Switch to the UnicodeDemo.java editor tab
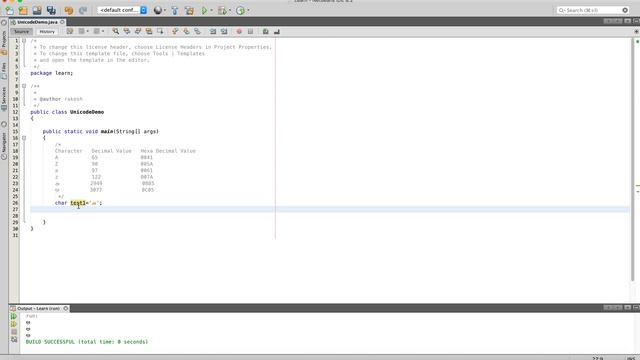 coord(37,22)
